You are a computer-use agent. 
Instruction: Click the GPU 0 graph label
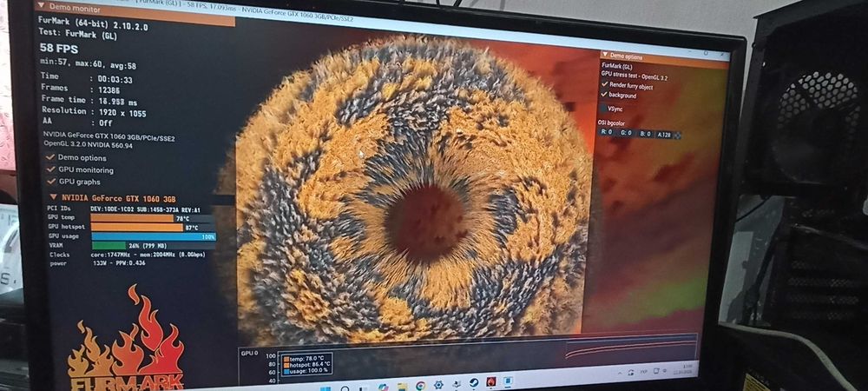click(x=249, y=353)
